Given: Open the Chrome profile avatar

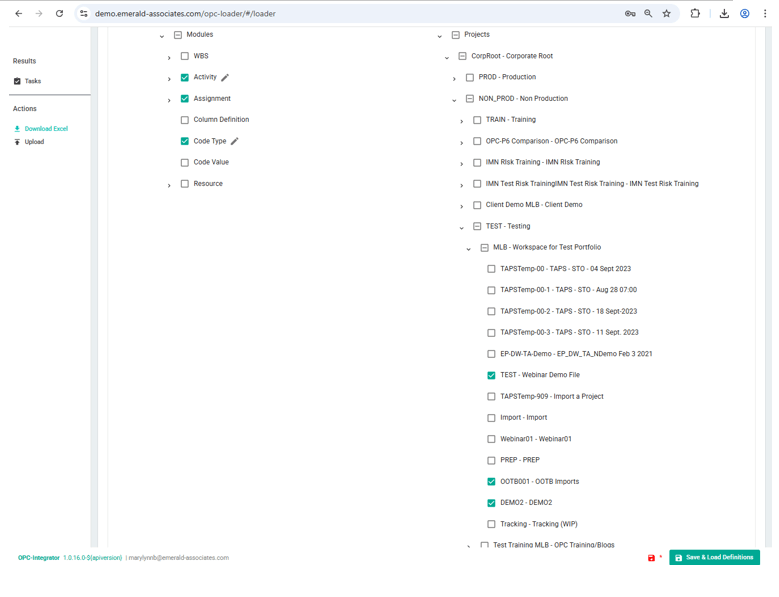Looking at the screenshot, I should click(745, 13).
